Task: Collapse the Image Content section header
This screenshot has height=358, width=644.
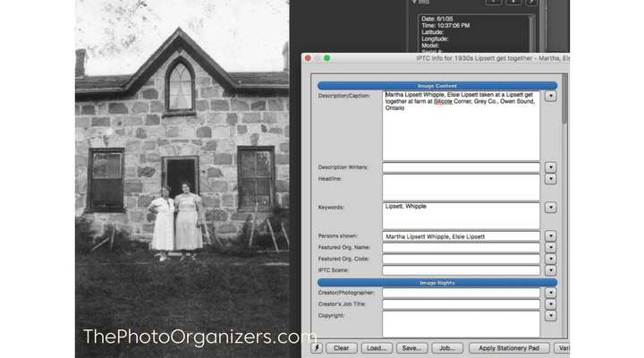Action: coord(437,86)
